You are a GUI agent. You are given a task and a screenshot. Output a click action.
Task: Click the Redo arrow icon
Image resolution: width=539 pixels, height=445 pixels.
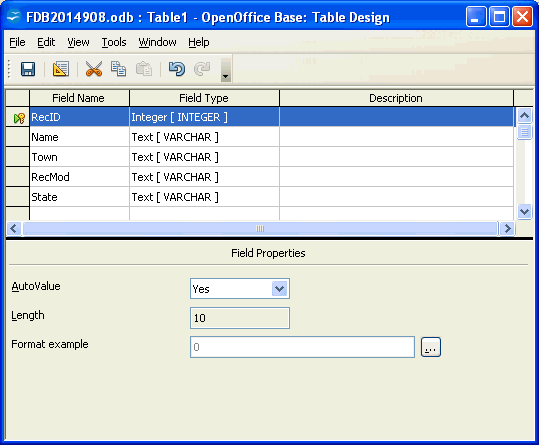[x=202, y=69]
